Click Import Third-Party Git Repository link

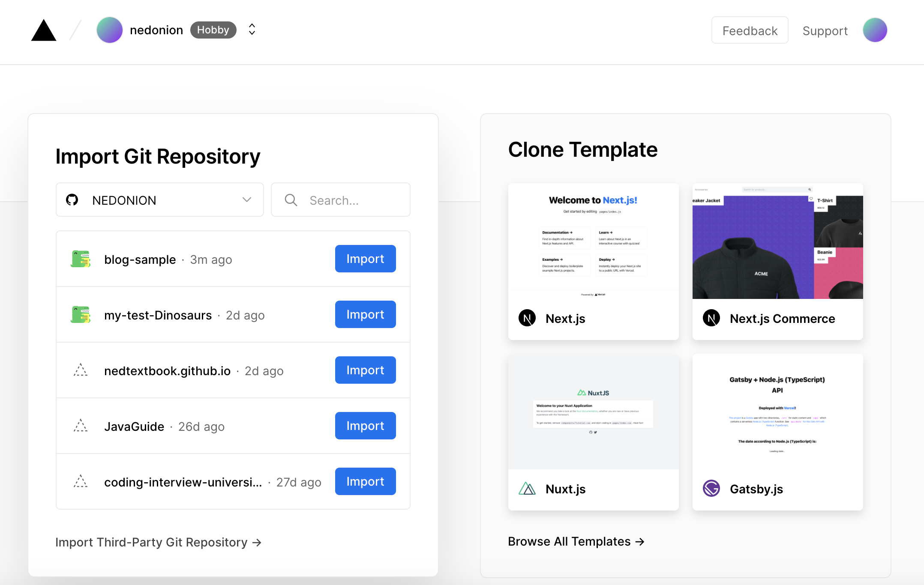pos(158,541)
